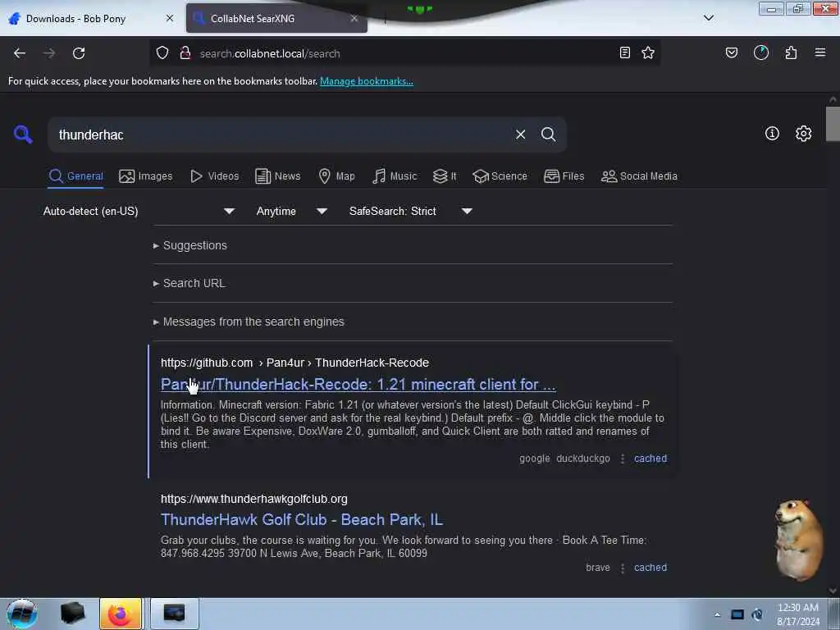Open Save to Pocket icon
Viewport: 840px width, 630px height.
(732, 53)
